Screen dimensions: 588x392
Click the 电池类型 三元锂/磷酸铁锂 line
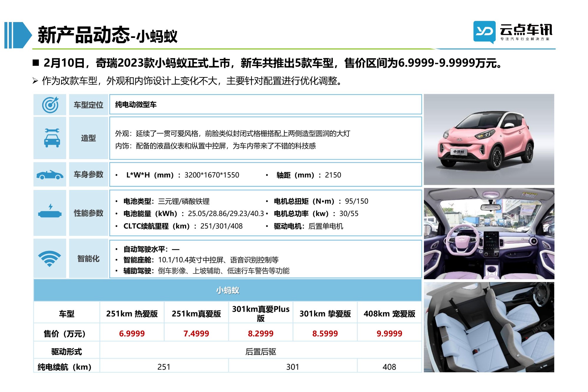(166, 201)
